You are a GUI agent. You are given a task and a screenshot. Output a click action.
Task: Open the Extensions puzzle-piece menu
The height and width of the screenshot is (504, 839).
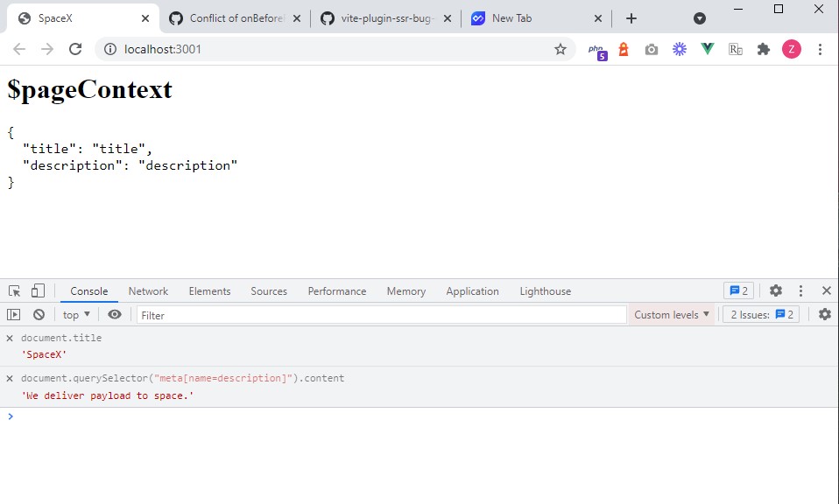tap(763, 49)
